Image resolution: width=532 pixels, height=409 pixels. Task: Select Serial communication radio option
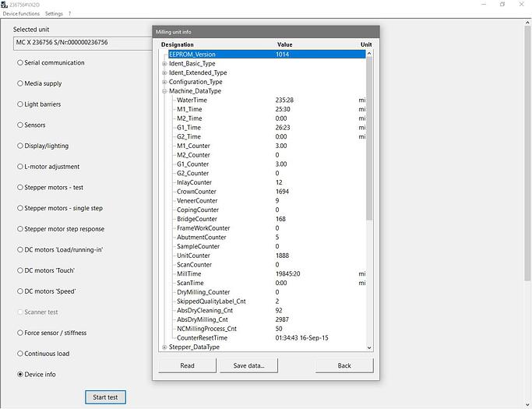click(x=20, y=63)
